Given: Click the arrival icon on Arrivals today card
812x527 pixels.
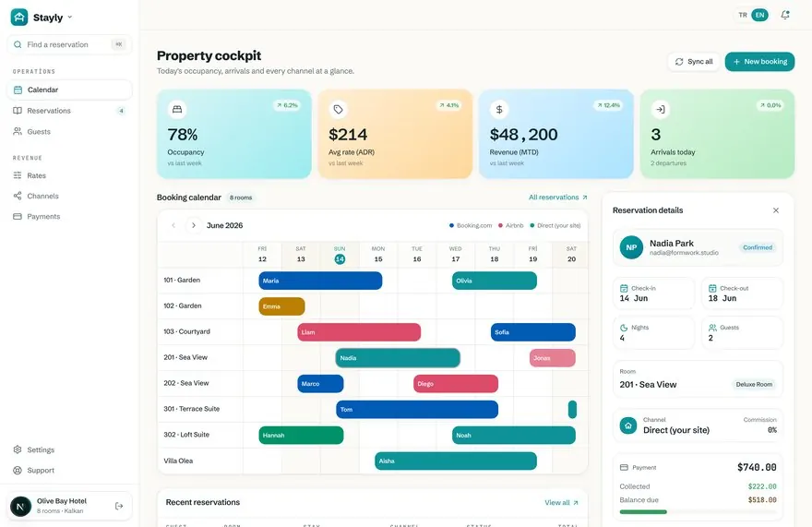Looking at the screenshot, I should [x=661, y=109].
